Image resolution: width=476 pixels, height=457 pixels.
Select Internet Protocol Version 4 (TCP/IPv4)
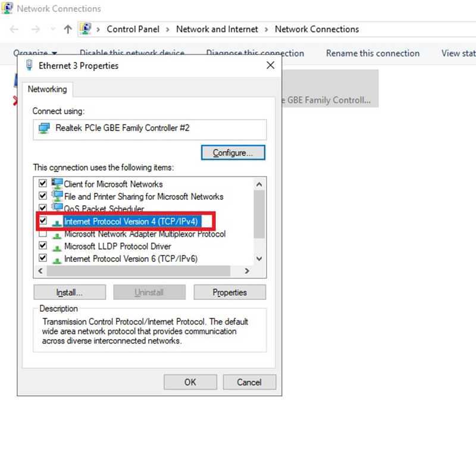pyautogui.click(x=131, y=221)
